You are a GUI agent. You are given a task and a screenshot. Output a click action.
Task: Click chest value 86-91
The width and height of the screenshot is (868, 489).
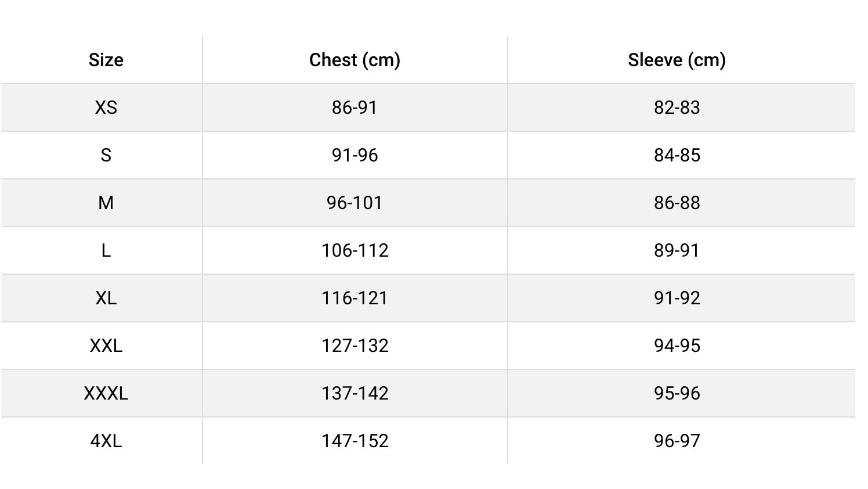355,107
